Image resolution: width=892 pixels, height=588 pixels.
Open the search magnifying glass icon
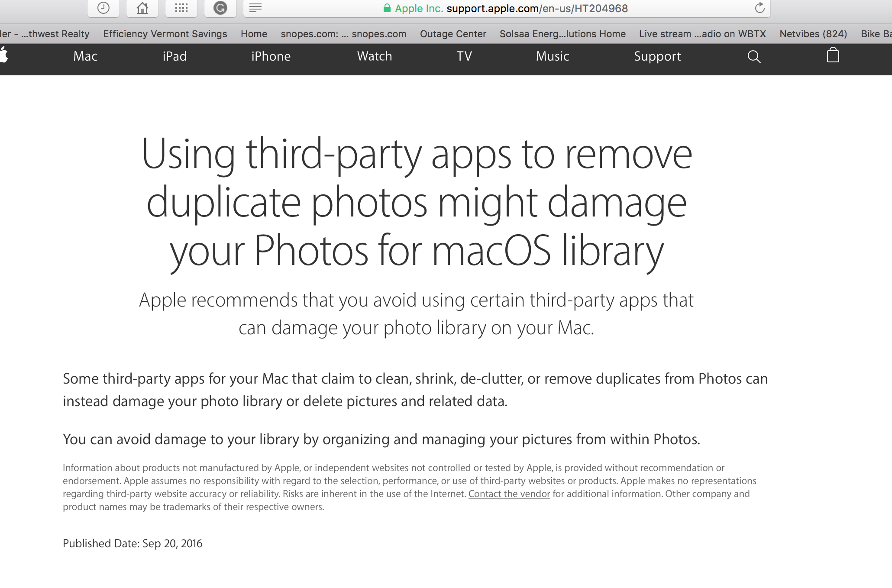[x=754, y=56]
